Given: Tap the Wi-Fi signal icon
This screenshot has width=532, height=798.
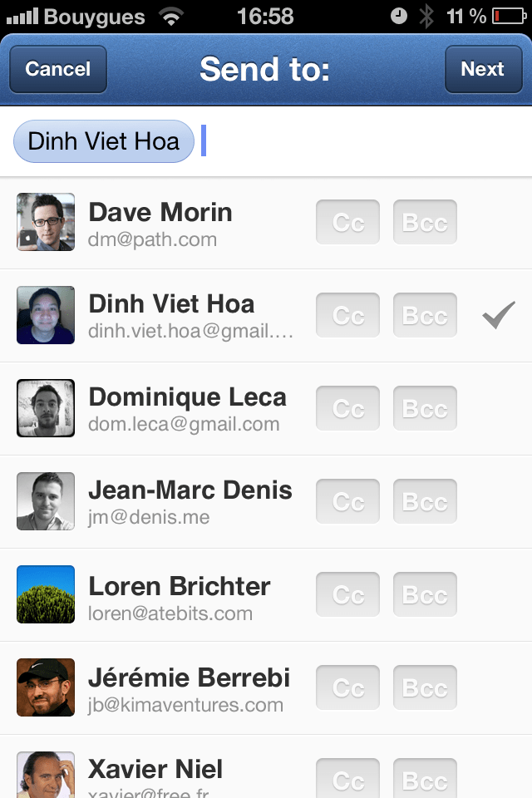Looking at the screenshot, I should (172, 16).
